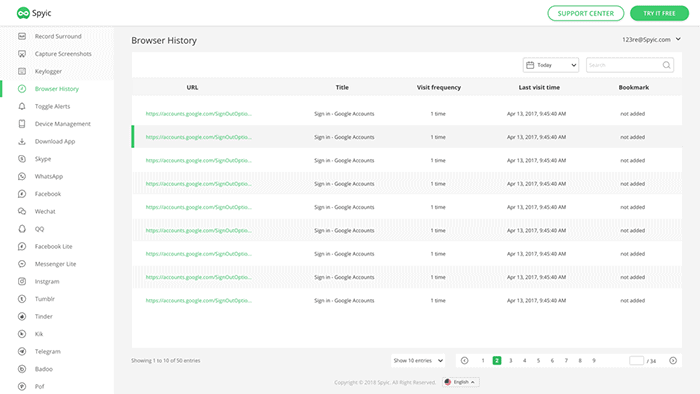
Task: Click the page number input field
Action: (x=636, y=361)
